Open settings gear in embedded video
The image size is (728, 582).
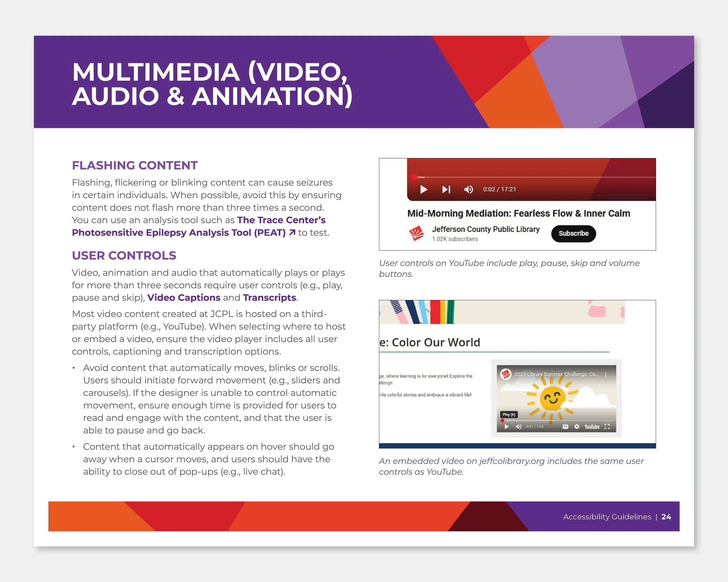click(577, 427)
